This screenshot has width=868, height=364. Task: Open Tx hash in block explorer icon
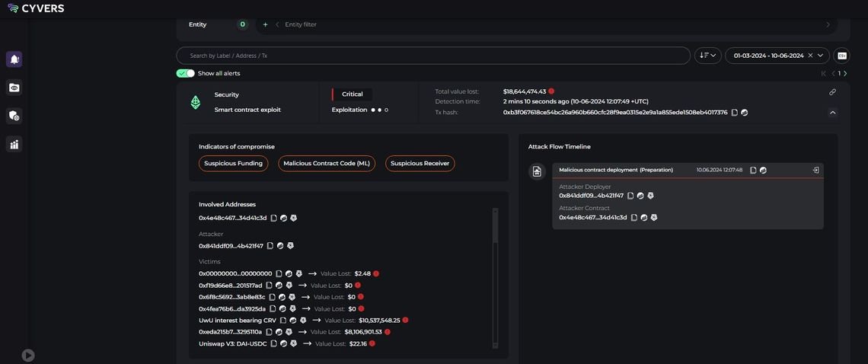click(x=745, y=113)
